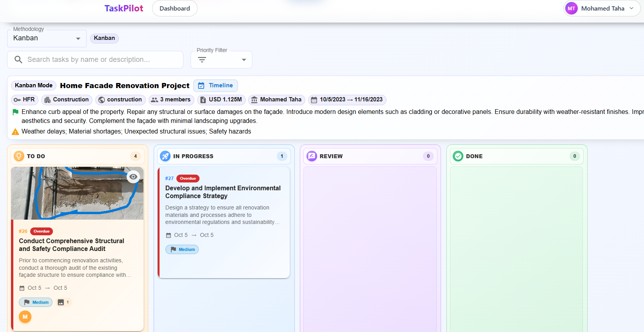Click the Kanban Mode badge
644x332 pixels.
pyautogui.click(x=34, y=85)
